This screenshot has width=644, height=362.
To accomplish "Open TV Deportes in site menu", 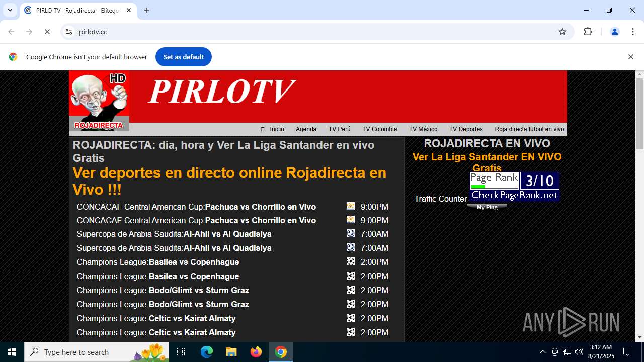I will pos(466,129).
